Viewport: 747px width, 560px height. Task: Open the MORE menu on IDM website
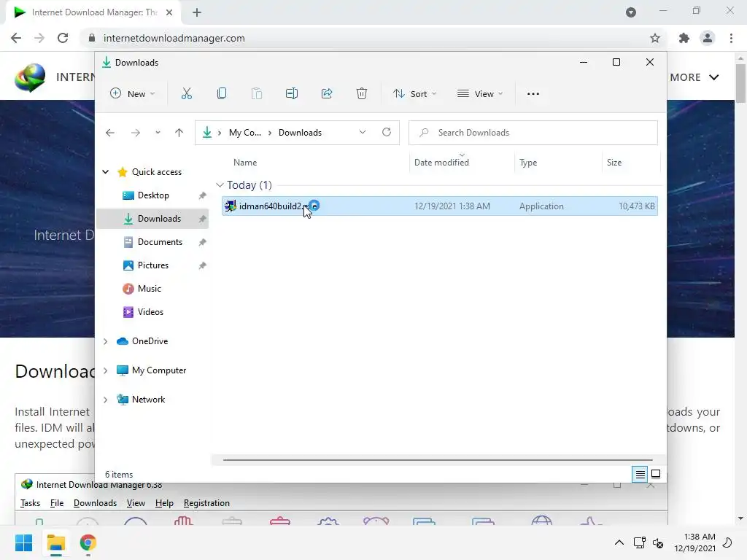point(694,77)
